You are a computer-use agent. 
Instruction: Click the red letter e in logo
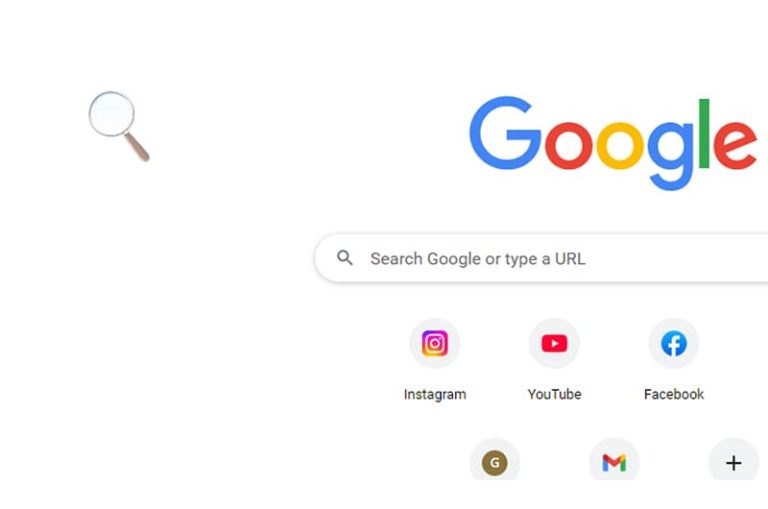click(736, 145)
